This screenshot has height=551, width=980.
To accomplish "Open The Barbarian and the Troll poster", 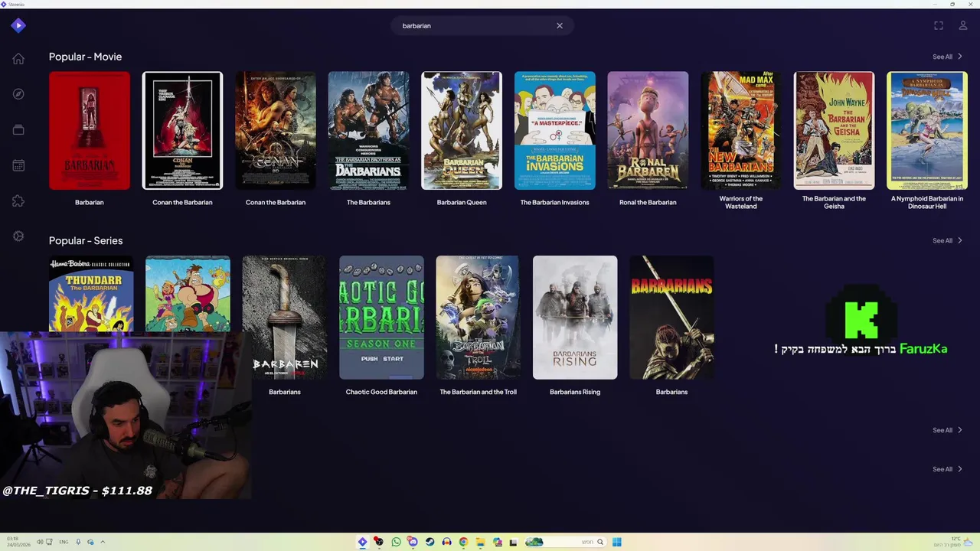I will (478, 318).
